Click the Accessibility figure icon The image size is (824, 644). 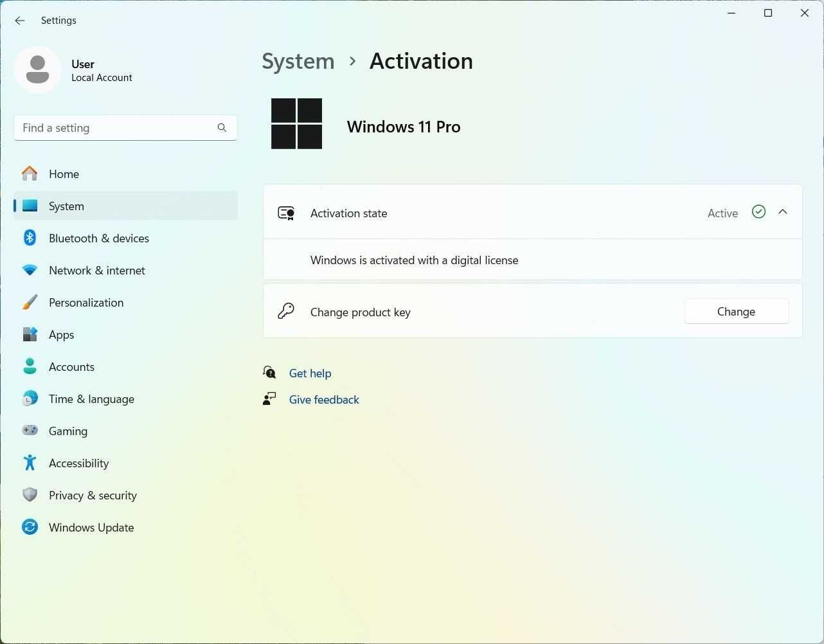[30, 463]
